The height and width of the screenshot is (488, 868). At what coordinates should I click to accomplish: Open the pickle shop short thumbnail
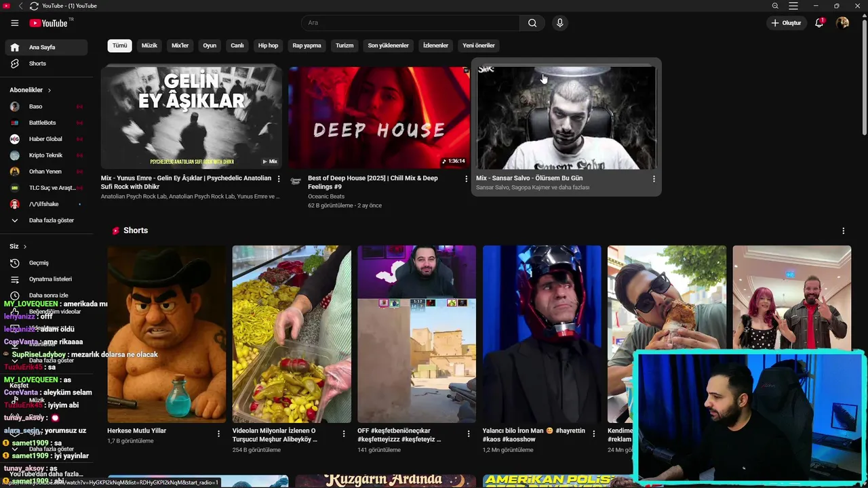[292, 334]
